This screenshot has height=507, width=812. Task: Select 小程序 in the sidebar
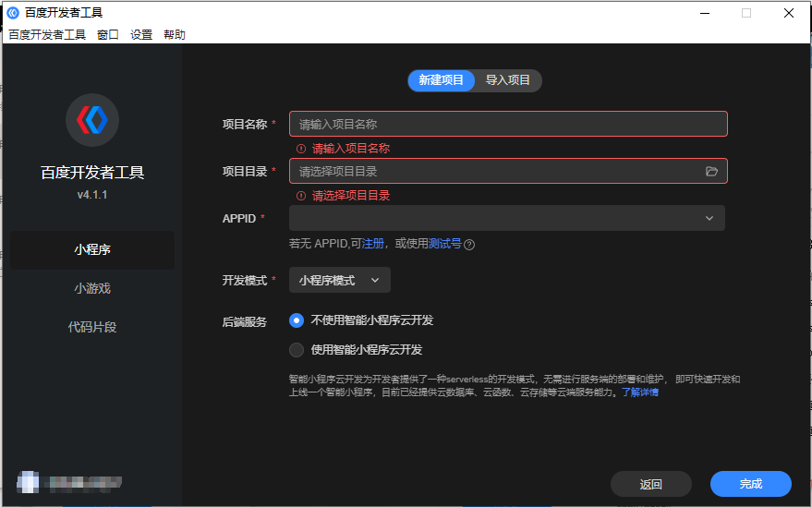(x=92, y=249)
